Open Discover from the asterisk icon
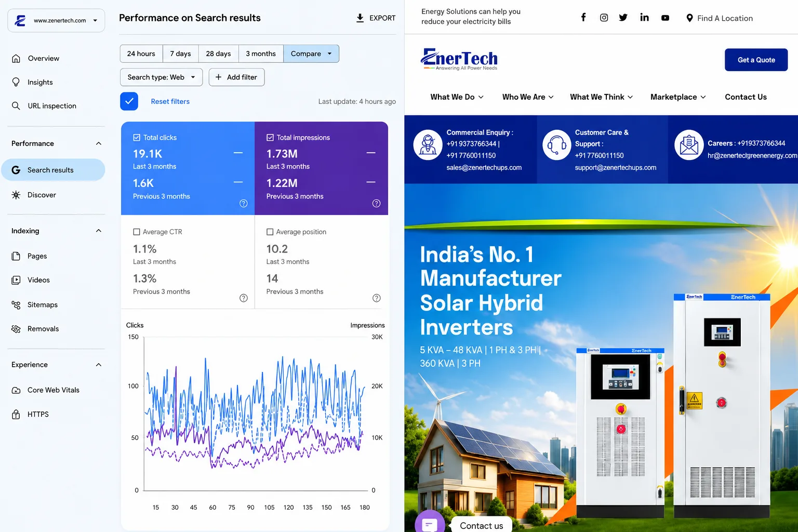The image size is (798, 532). pyautogui.click(x=16, y=195)
